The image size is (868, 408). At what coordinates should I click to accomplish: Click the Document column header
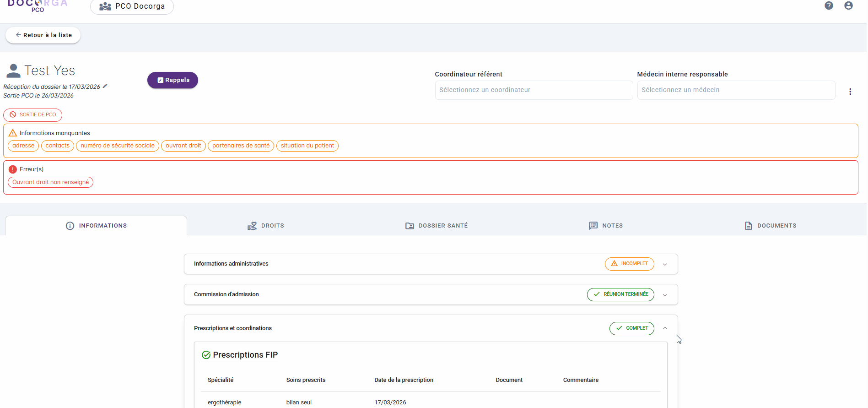click(509, 380)
